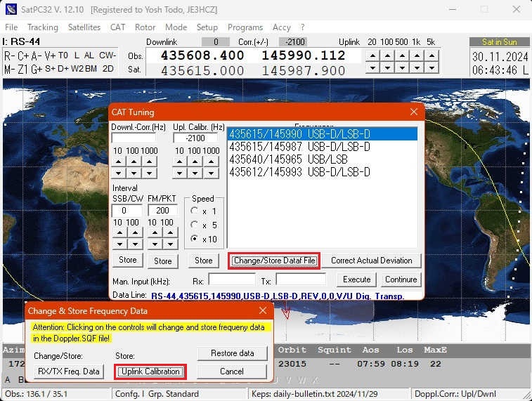The image size is (532, 401).
Task: Click the BM control
Action: (91, 69)
